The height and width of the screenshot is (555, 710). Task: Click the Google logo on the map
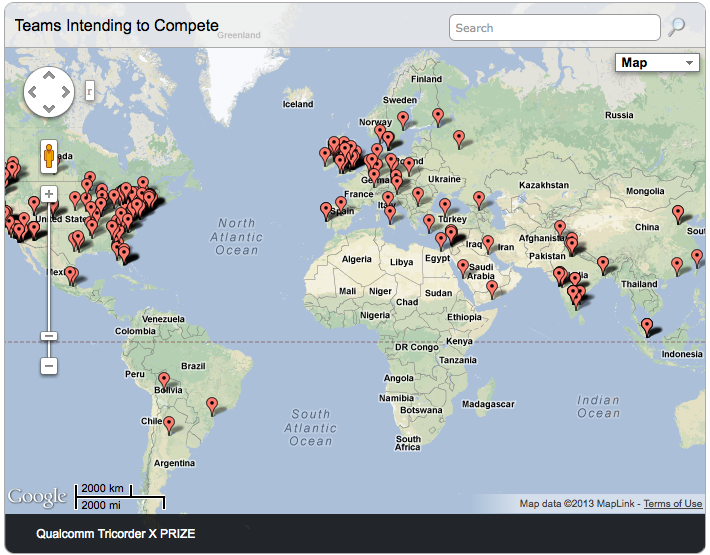(x=37, y=497)
